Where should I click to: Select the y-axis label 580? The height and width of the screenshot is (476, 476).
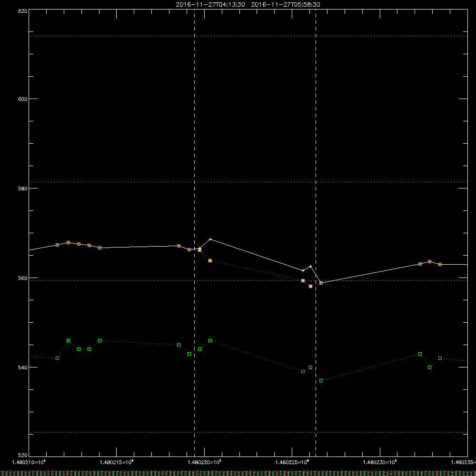click(x=23, y=188)
